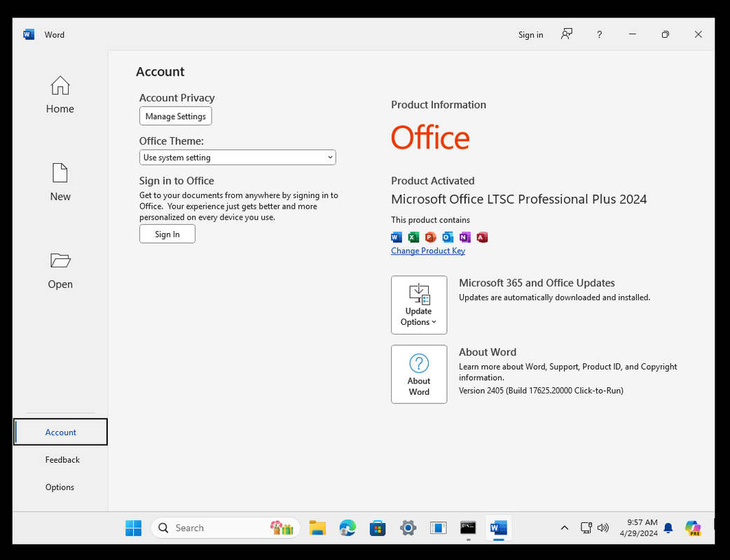Show hidden icons chevron in system tray
The image size is (730, 560).
pyautogui.click(x=564, y=528)
